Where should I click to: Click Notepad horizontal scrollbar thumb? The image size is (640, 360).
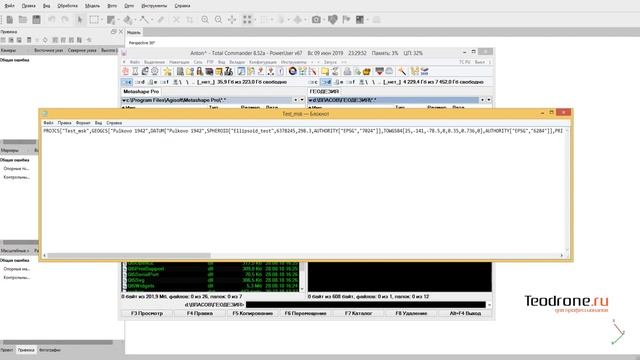129,256
